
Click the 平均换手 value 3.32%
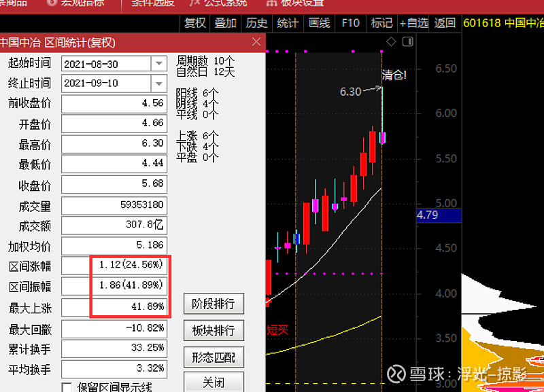(x=114, y=369)
